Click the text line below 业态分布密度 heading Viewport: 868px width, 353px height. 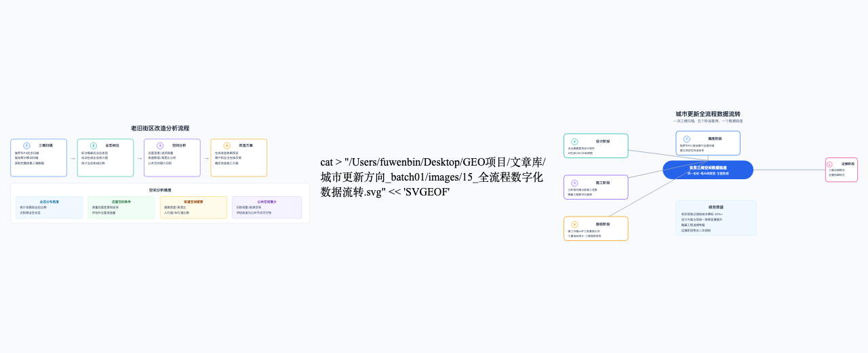(33, 207)
